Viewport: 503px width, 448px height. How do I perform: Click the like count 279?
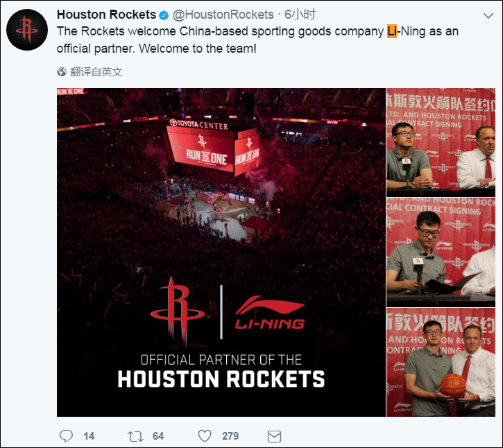(x=230, y=436)
